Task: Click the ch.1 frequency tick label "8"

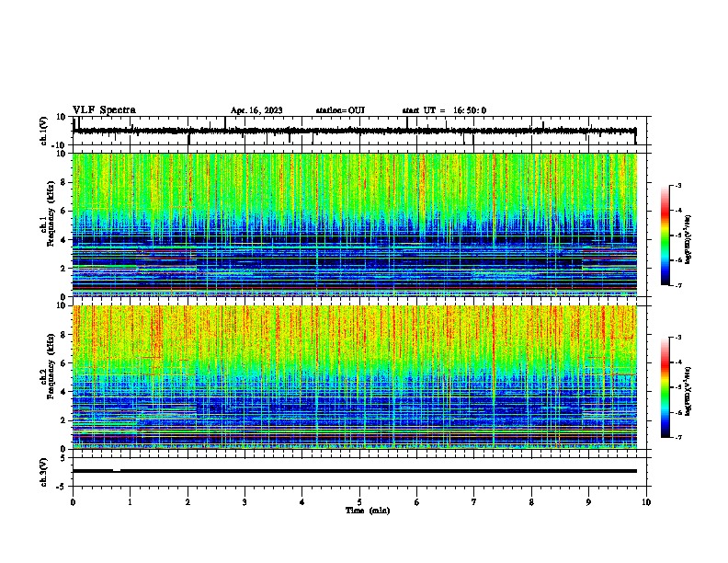Action: (x=63, y=182)
